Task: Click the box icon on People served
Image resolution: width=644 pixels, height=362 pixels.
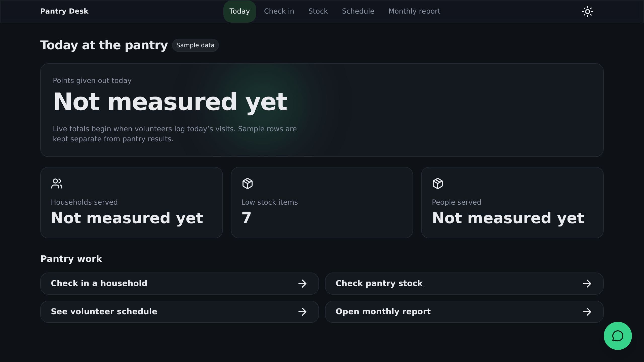Action: pos(437,184)
